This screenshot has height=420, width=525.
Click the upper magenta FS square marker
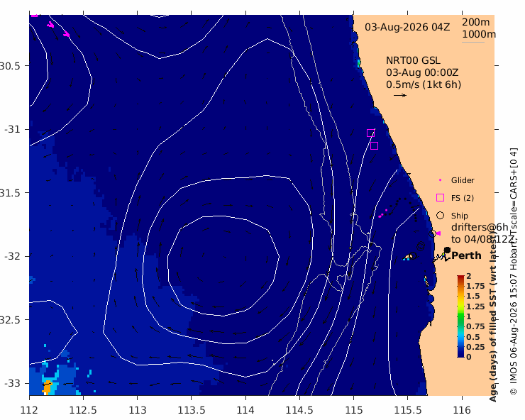pos(370,133)
